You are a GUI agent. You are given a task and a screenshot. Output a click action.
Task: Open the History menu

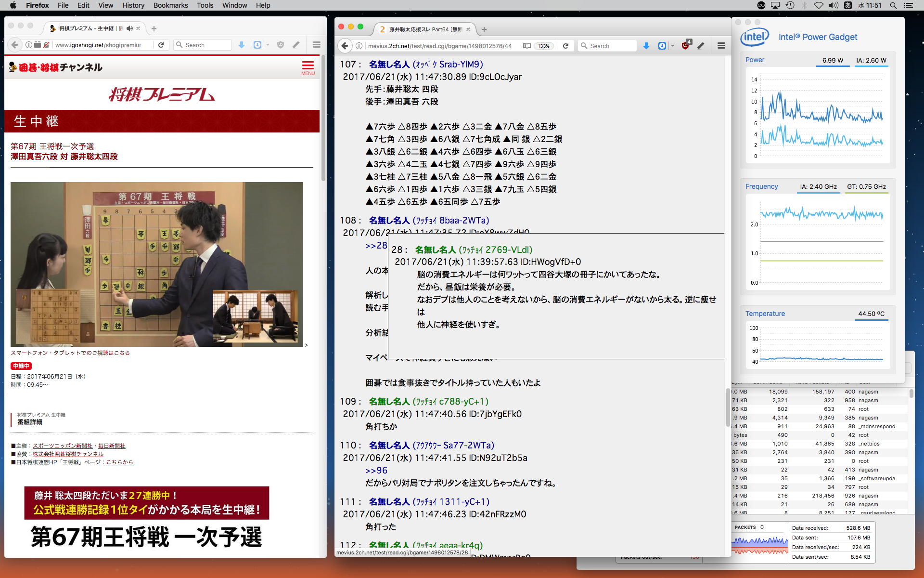click(x=133, y=5)
